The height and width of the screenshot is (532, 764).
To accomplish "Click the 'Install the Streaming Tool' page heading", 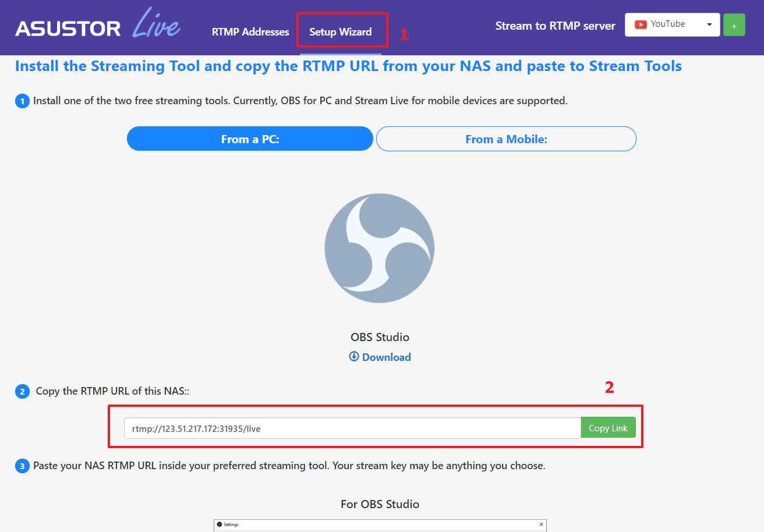I will tap(348, 66).
